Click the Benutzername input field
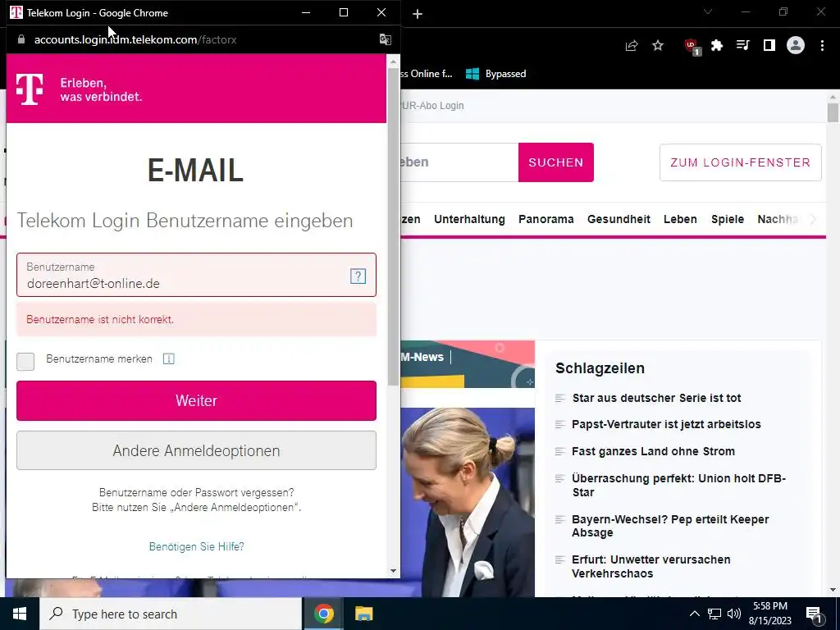The image size is (840, 630). pos(196,275)
